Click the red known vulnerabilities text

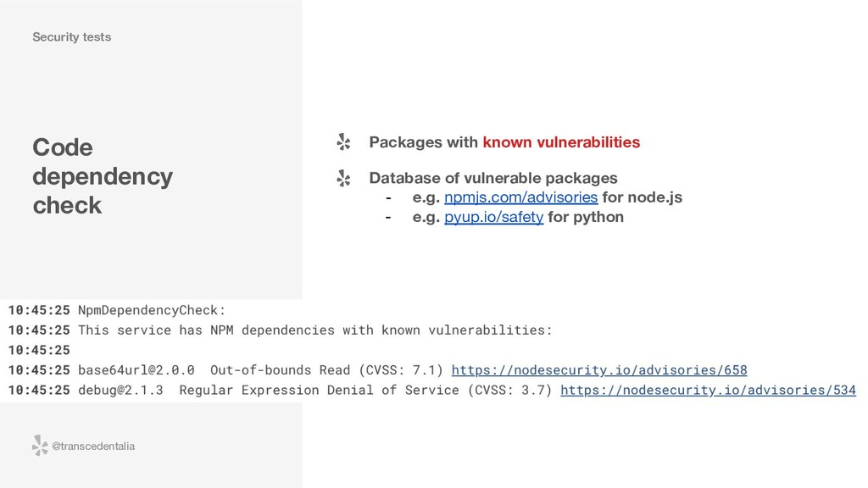coord(561,142)
